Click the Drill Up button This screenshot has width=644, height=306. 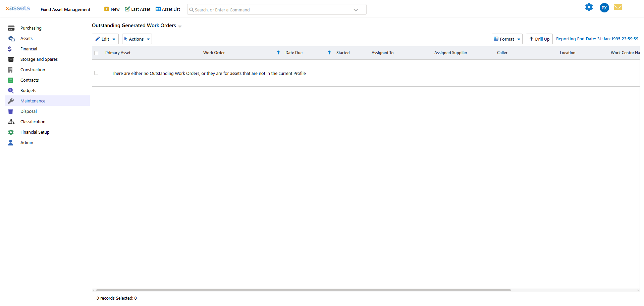pos(539,39)
